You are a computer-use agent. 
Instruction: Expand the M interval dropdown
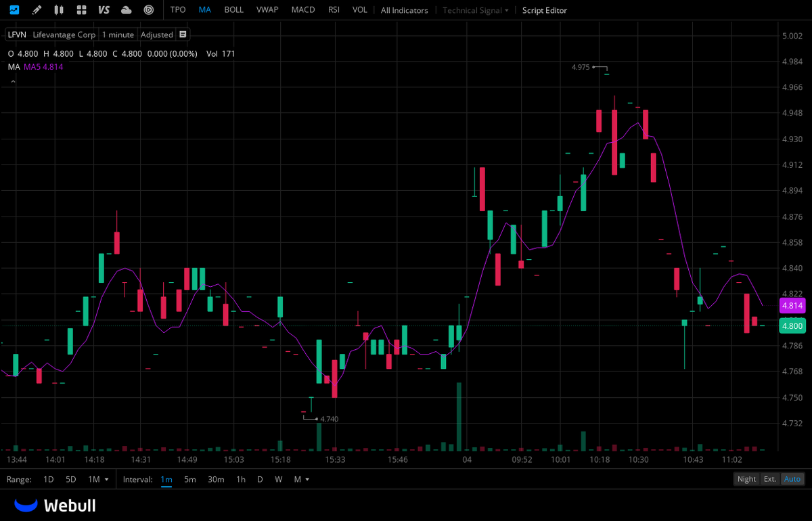302,479
